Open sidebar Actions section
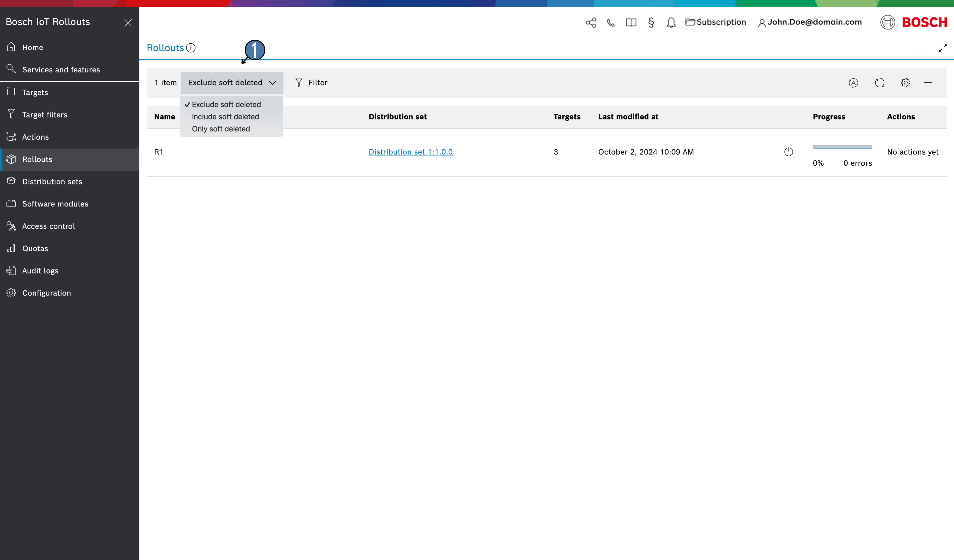954x560 pixels. 70,137
